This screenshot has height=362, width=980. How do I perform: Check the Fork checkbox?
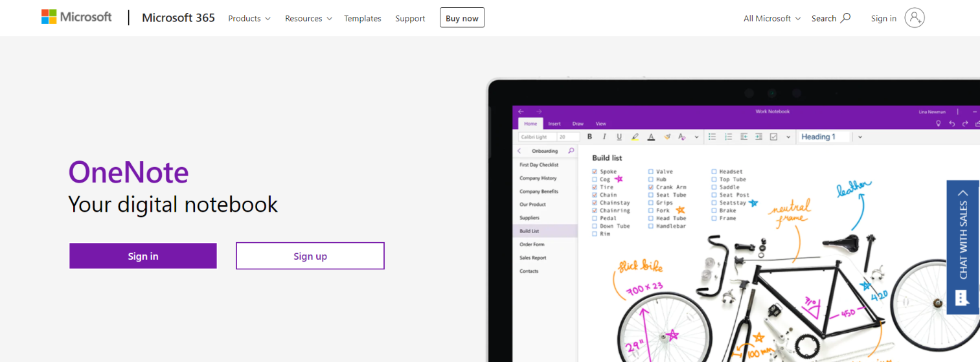[x=650, y=210]
